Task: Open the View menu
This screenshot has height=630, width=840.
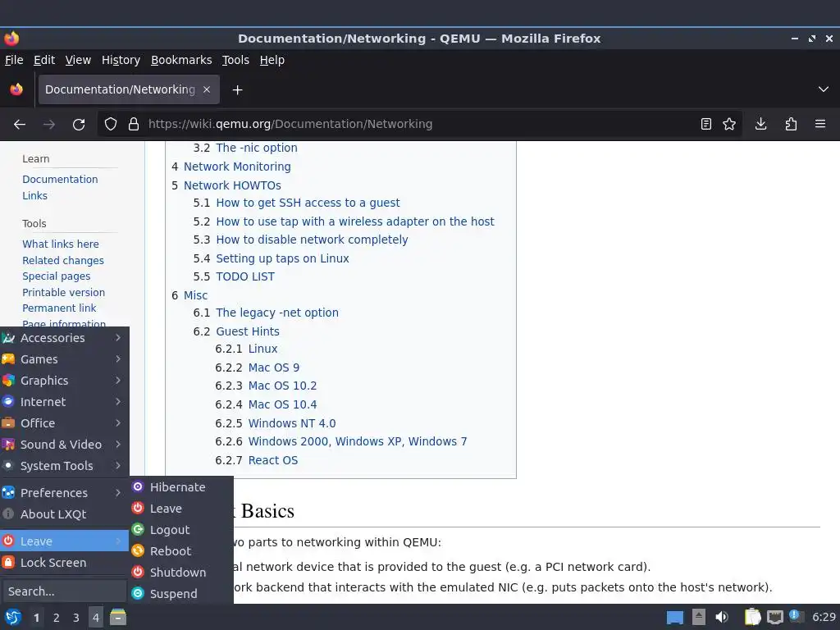Action: pos(78,60)
